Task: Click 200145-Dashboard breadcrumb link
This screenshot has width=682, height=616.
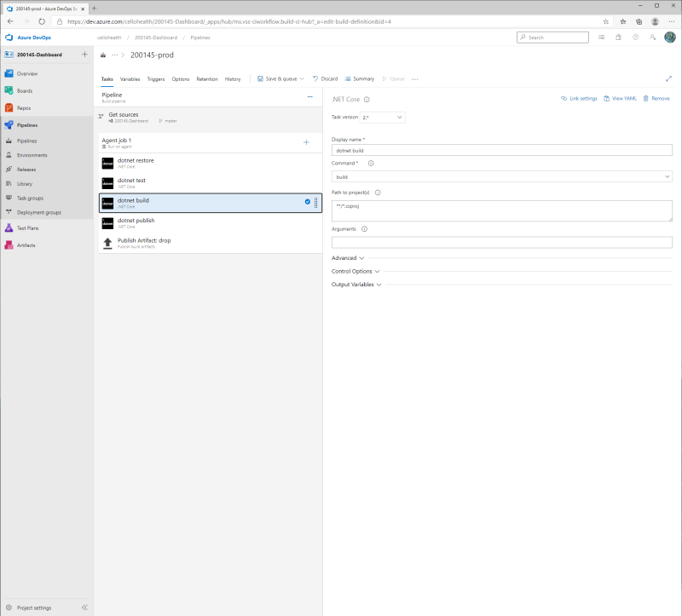Action: [x=156, y=37]
